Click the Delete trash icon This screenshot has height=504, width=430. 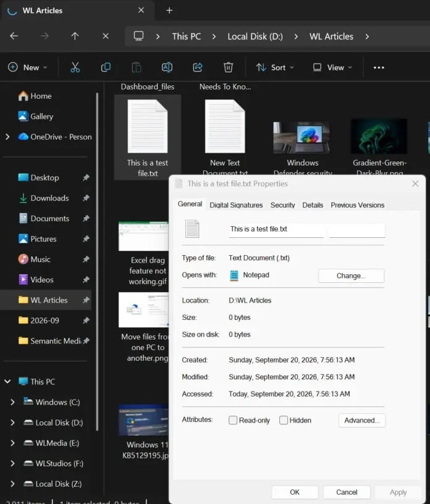pos(228,67)
